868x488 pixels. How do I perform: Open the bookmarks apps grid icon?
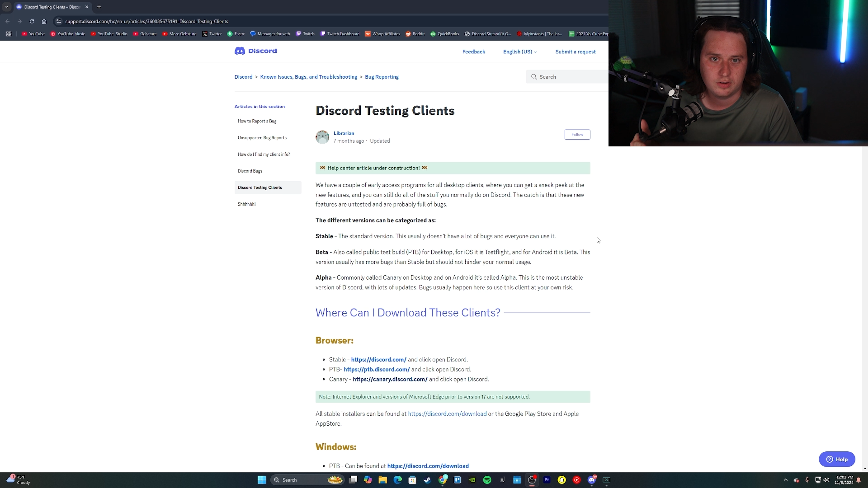(x=9, y=34)
